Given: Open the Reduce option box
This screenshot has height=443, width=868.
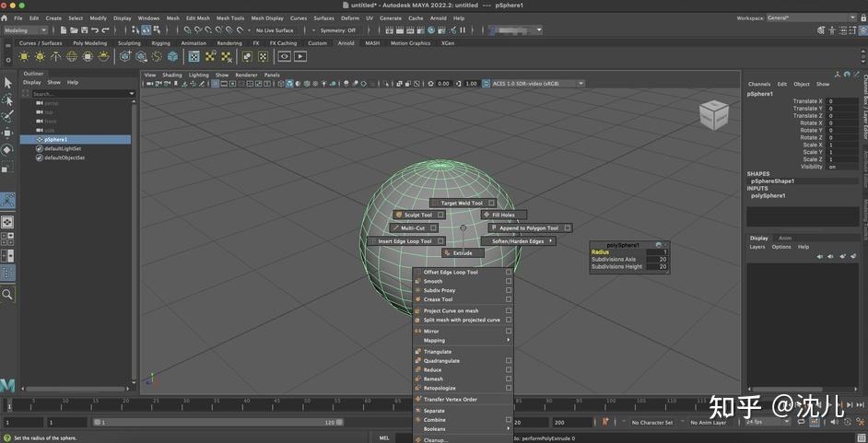Looking at the screenshot, I should (509, 369).
